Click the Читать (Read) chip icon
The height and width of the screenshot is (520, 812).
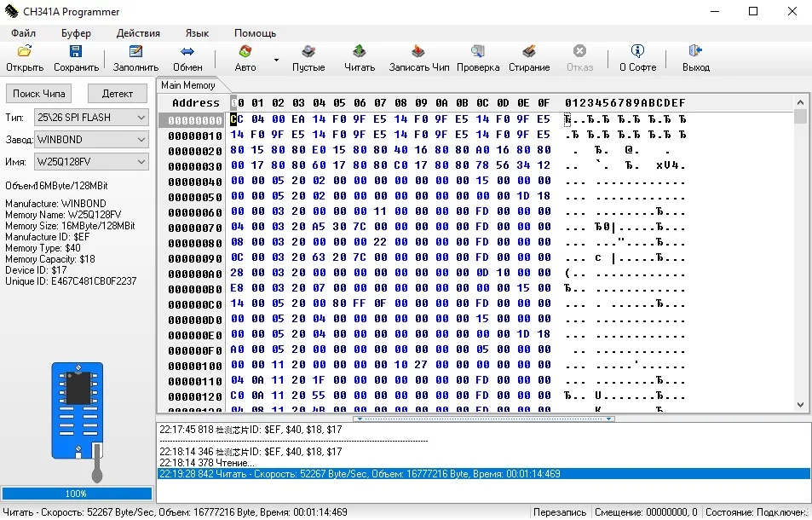click(360, 51)
